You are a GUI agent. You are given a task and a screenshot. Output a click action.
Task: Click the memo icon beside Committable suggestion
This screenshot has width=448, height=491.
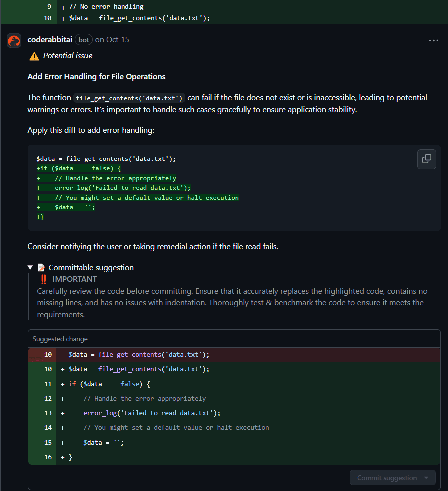(41, 268)
